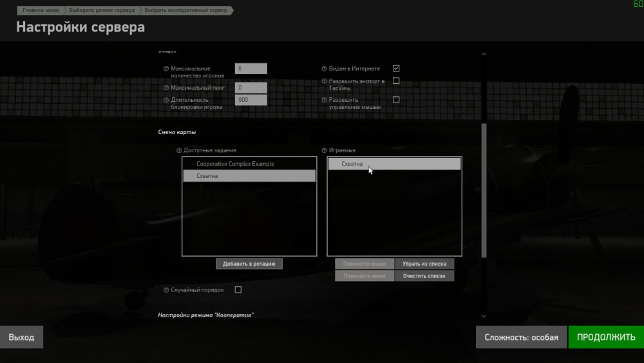
Task: Click help icon beside Максимальный пинг
Action: click(166, 88)
